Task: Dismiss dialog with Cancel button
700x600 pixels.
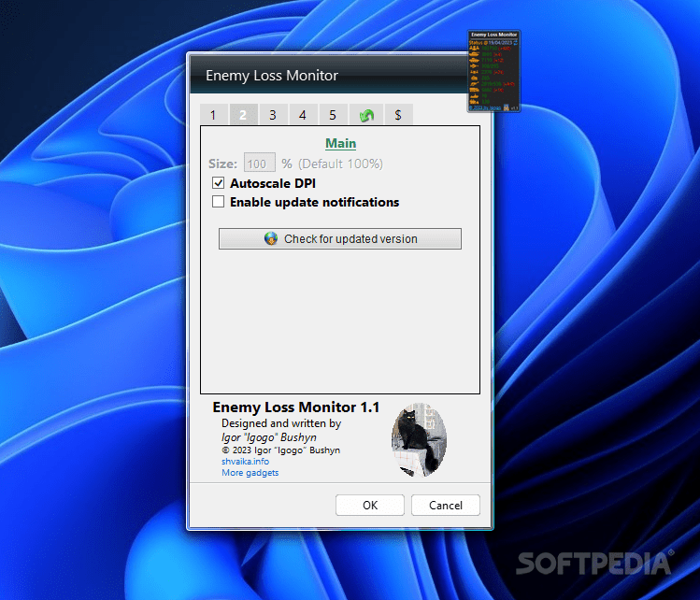Action: coord(446,505)
